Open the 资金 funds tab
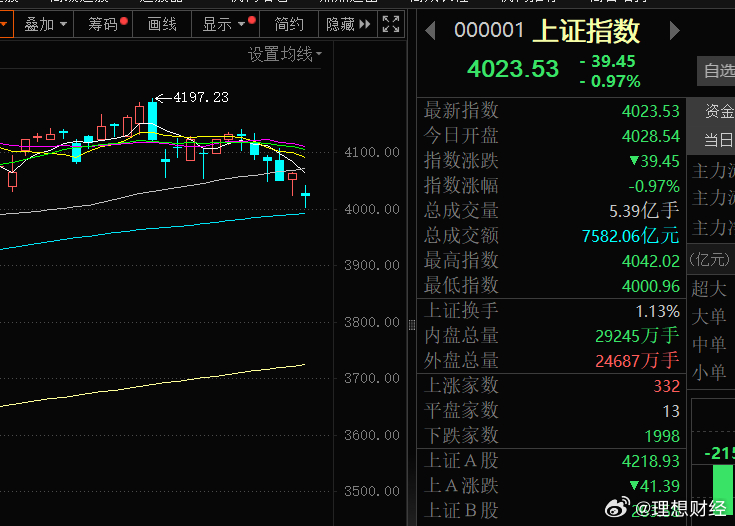Screen dimensions: 735x526 click(719, 111)
